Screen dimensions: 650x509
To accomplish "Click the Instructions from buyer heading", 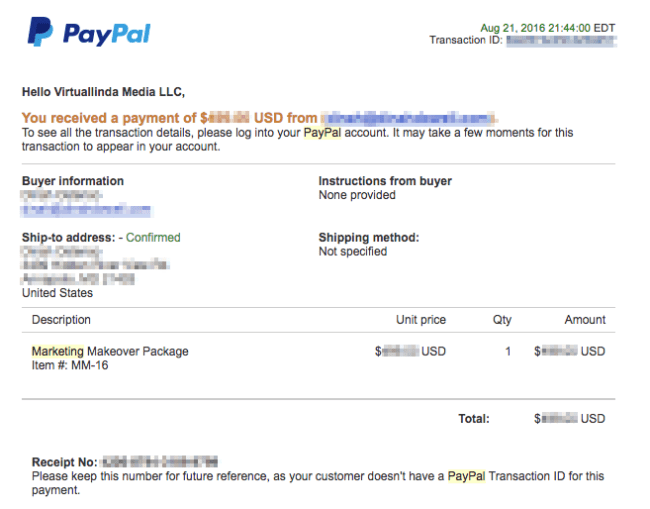I will coord(385,181).
